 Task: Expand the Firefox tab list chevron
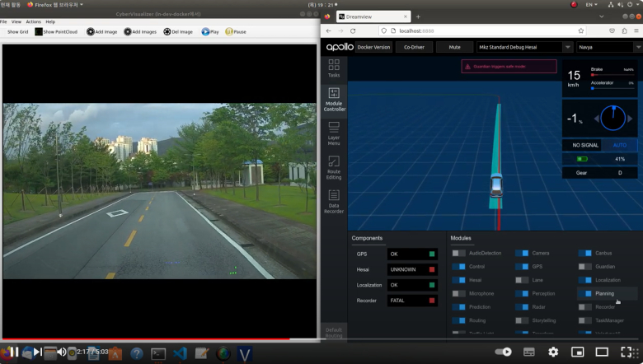pos(601,16)
